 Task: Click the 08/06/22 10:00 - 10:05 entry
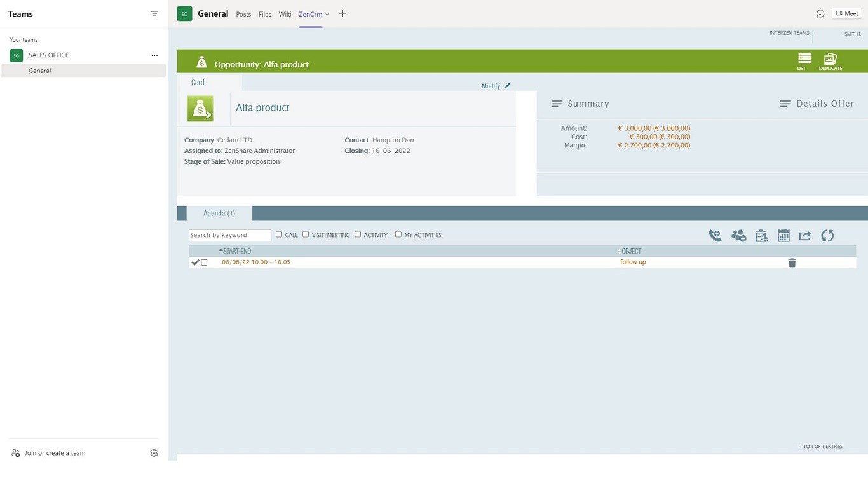(256, 262)
